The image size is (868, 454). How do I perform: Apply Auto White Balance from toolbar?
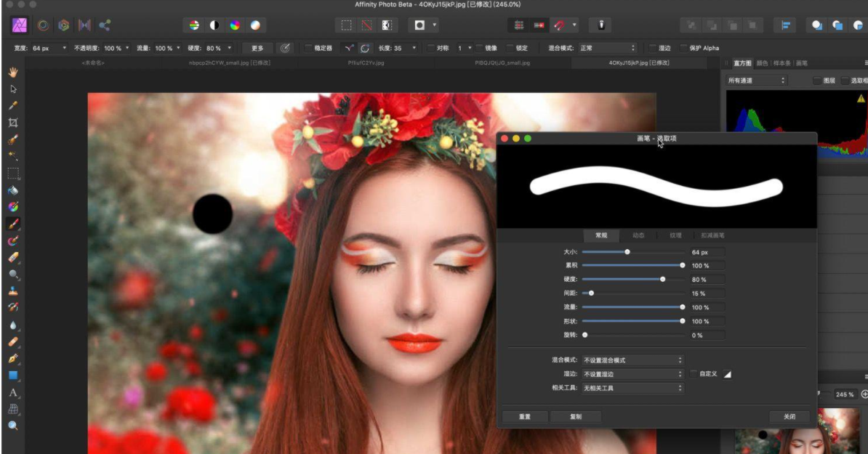point(255,25)
